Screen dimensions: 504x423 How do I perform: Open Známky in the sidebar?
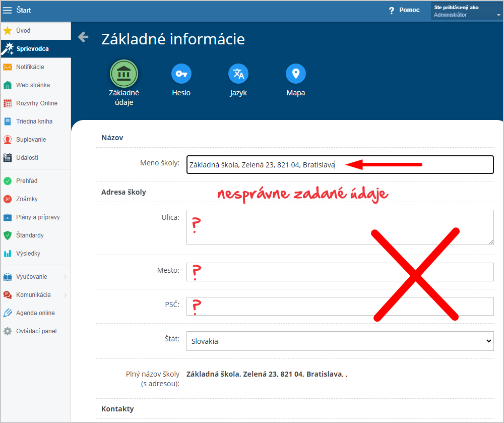[36, 199]
